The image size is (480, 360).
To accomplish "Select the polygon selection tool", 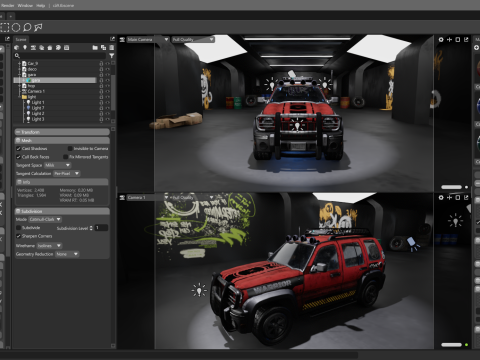I will coord(38,27).
